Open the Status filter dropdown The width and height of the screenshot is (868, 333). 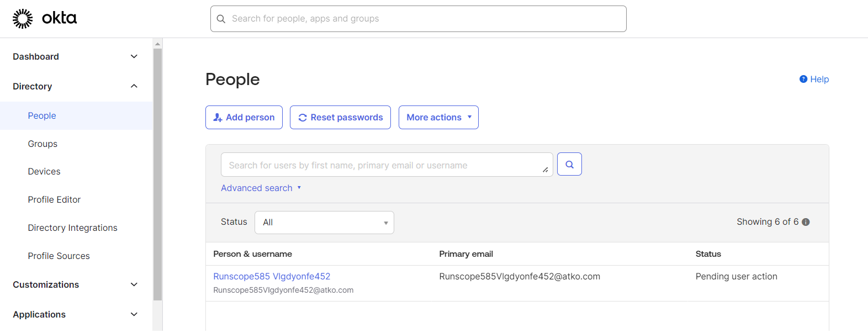324,223
